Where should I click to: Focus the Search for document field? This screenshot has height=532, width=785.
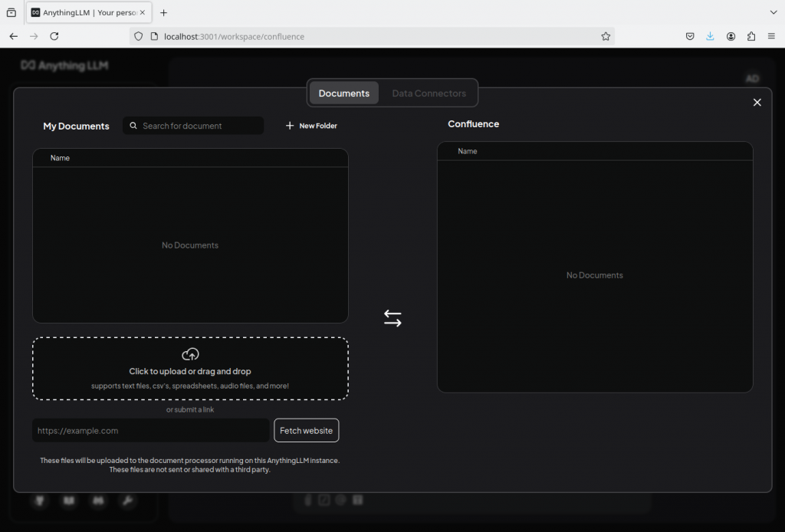pyautogui.click(x=199, y=126)
